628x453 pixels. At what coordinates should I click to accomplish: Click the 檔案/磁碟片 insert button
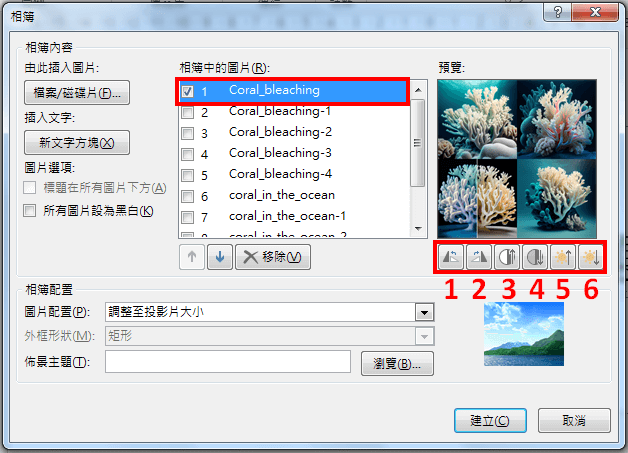(x=77, y=93)
